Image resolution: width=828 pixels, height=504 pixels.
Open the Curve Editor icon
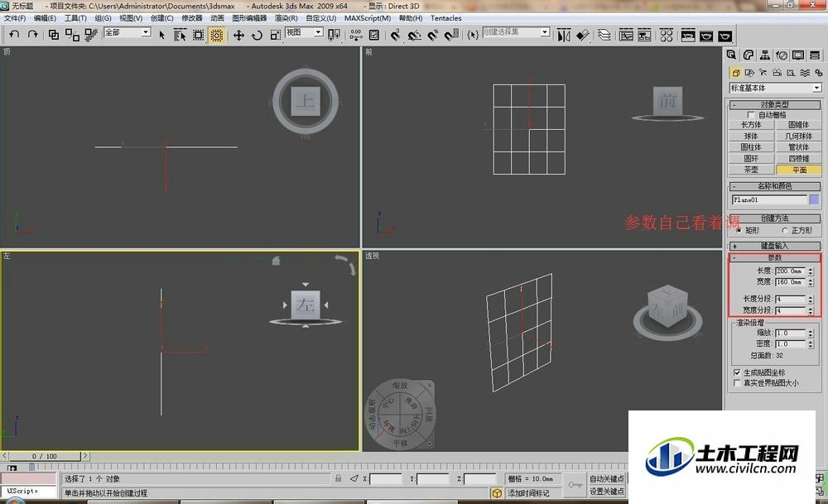point(626,36)
